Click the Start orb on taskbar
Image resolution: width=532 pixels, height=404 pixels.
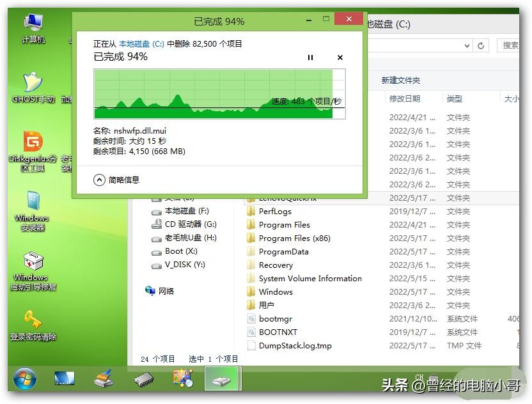click(x=25, y=378)
